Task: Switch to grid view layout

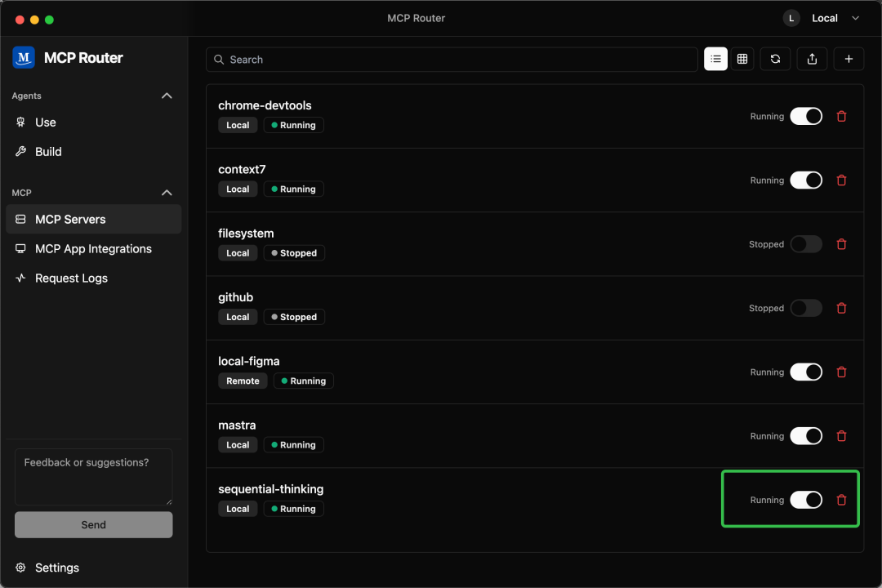Action: pyautogui.click(x=742, y=59)
